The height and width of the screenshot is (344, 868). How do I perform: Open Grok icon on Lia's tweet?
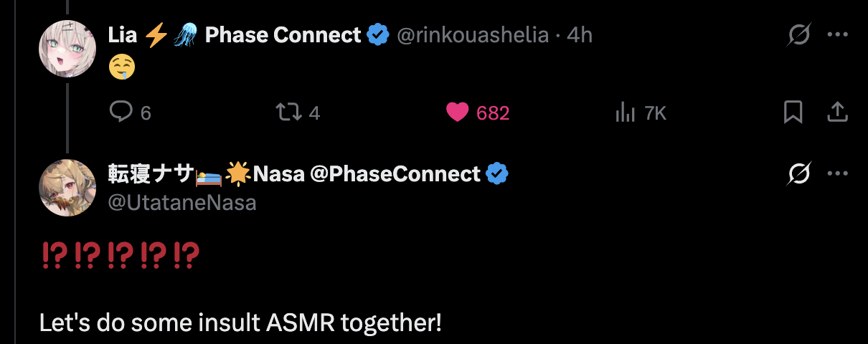[x=799, y=34]
